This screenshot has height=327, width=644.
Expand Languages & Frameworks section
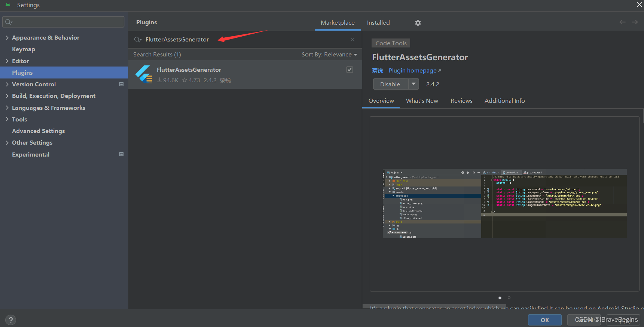pyautogui.click(x=7, y=108)
